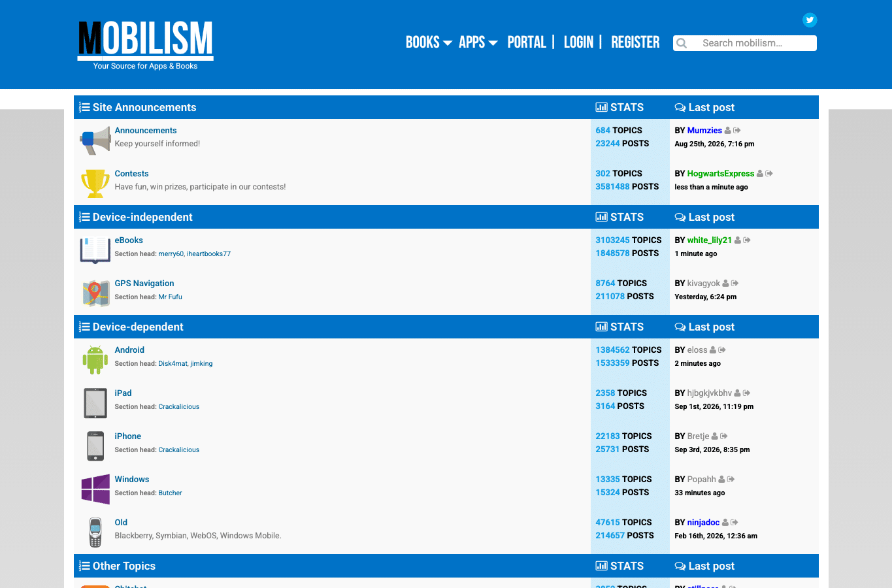Open the Windows forum link
892x588 pixels.
tap(132, 480)
